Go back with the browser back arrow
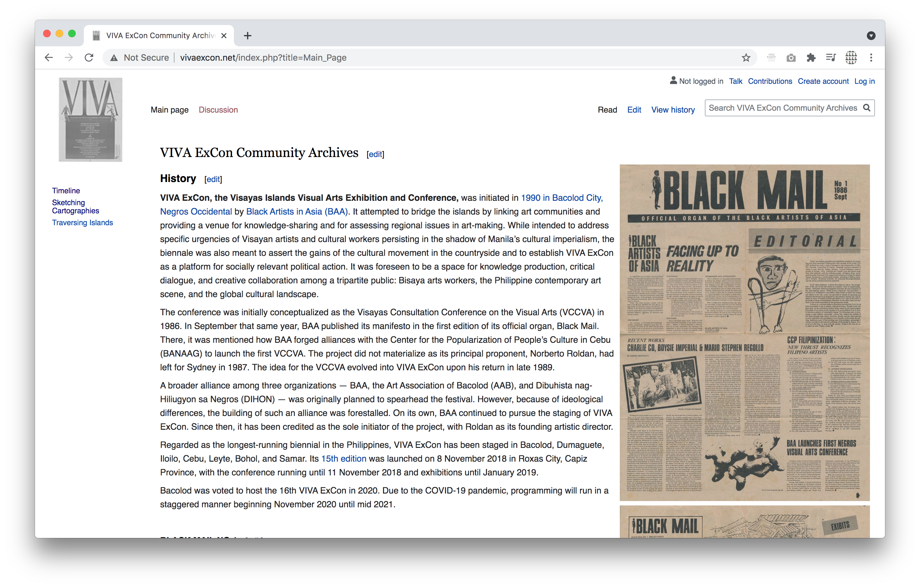This screenshot has width=920, height=588. [48, 58]
